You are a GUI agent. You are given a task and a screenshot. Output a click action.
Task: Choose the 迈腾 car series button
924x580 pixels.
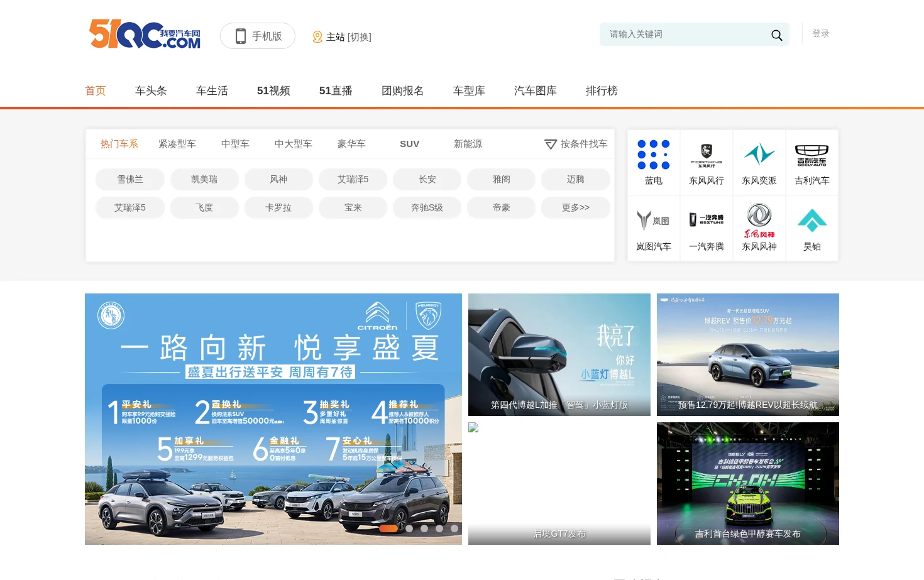click(576, 179)
